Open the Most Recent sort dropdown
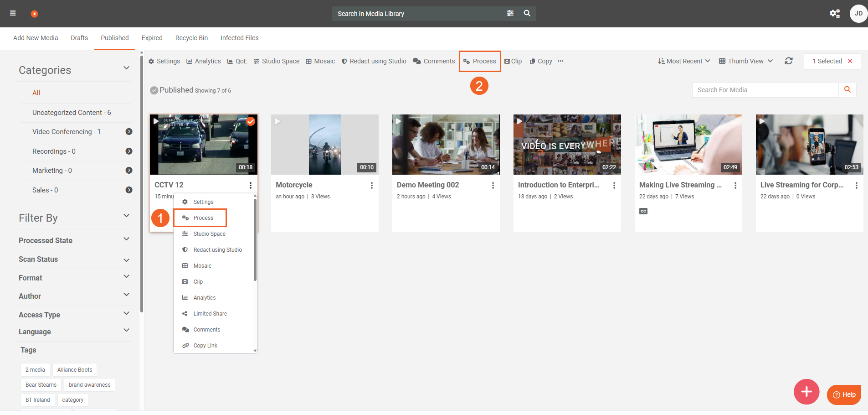Viewport: 868px width, 415px height. click(684, 61)
